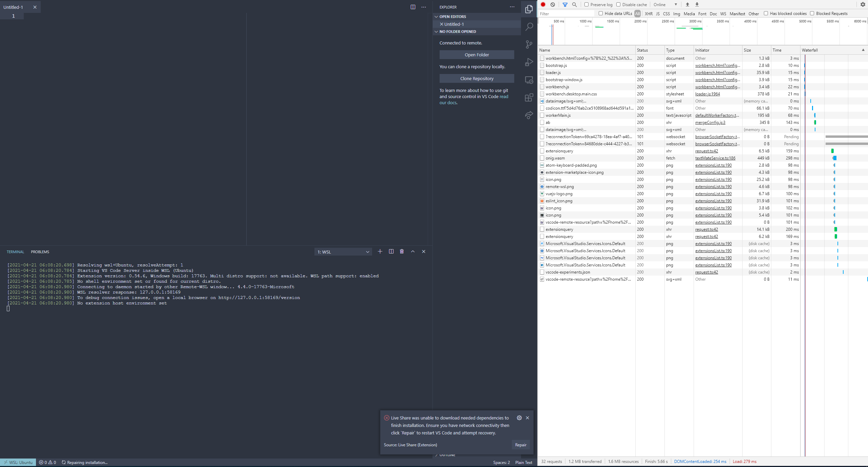This screenshot has height=467, width=868.
Task: Kill the terminal with trash icon
Action: point(402,251)
